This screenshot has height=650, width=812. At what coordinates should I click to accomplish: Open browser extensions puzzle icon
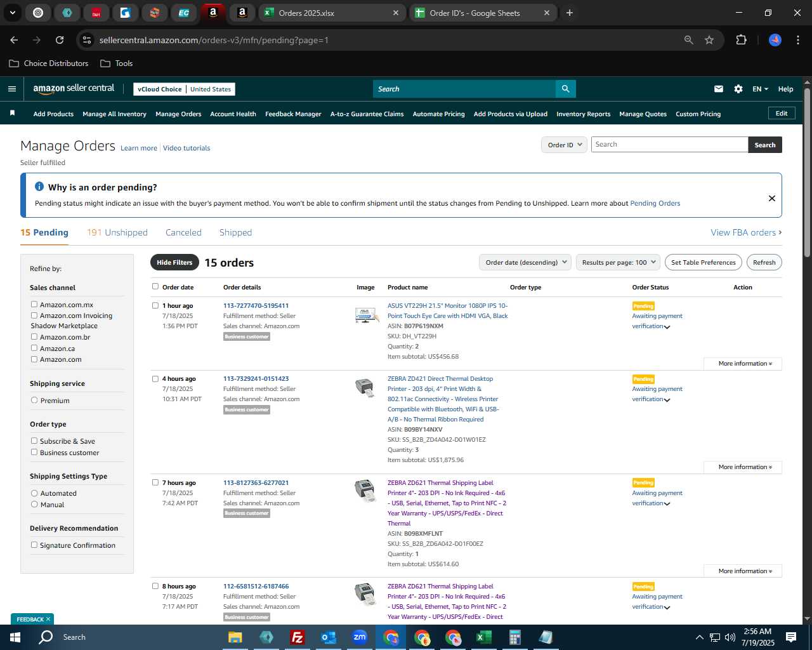(741, 40)
